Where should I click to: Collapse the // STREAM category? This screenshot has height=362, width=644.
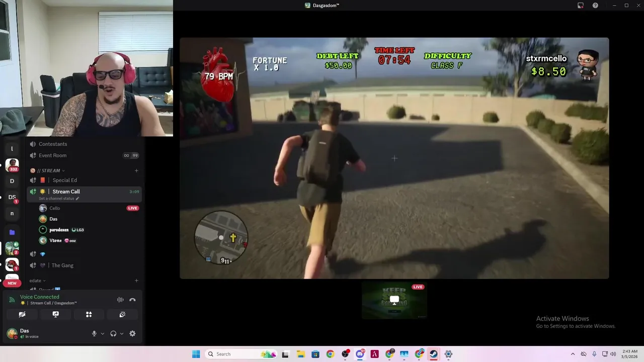coord(48,170)
